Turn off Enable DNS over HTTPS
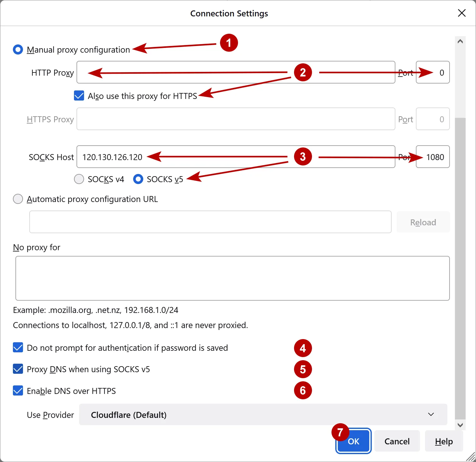This screenshot has height=462, width=476. [18, 391]
